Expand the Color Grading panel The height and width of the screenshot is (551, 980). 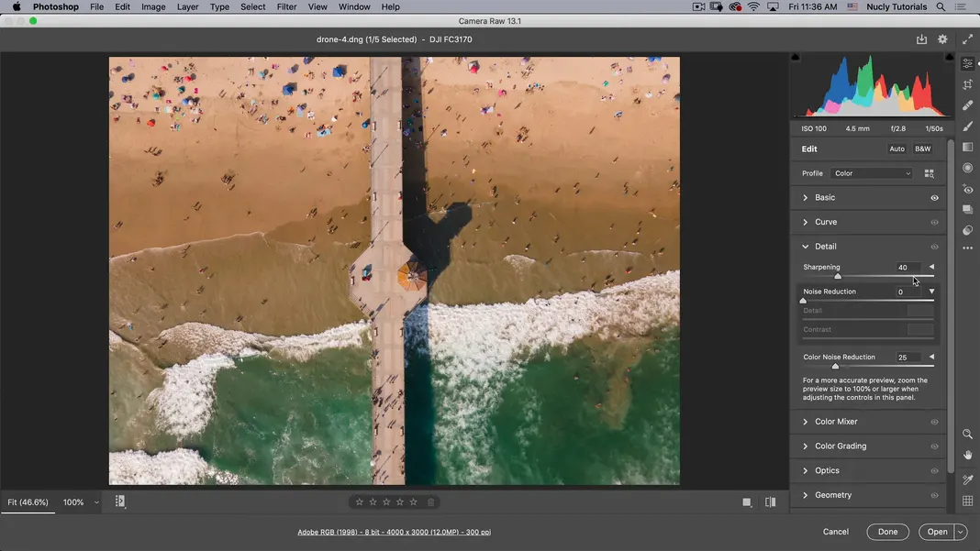tap(805, 446)
